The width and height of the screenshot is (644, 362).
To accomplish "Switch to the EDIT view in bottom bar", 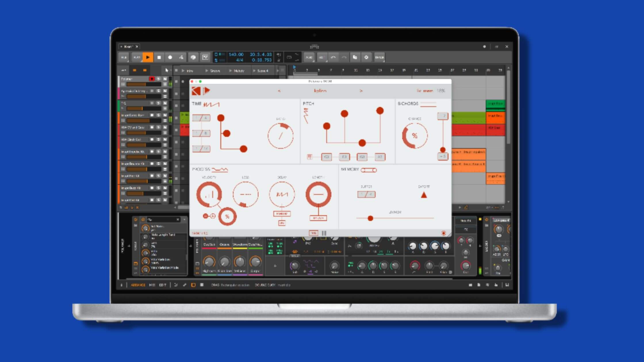I will pyautogui.click(x=163, y=285).
